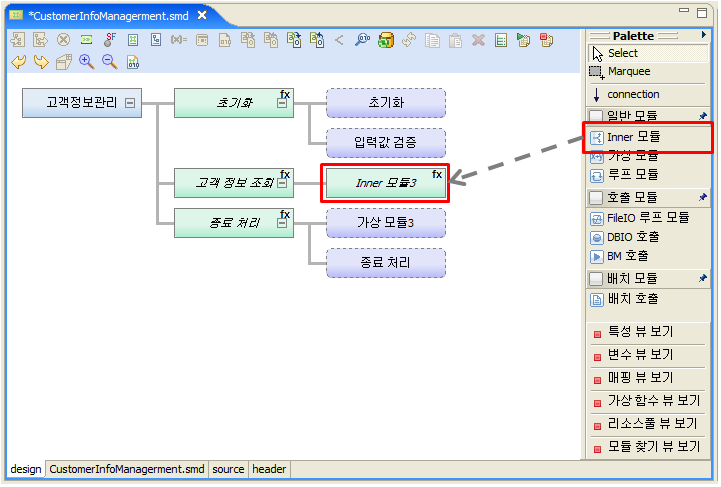Click the yellow Redo arrow icon
Screen dimensions: 721x487
coord(41,62)
